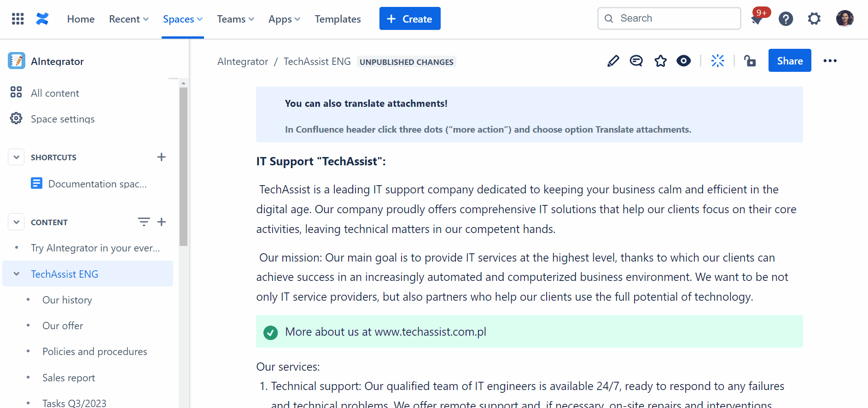868x408 pixels.
Task: Click inside the Search field
Action: coord(669,18)
